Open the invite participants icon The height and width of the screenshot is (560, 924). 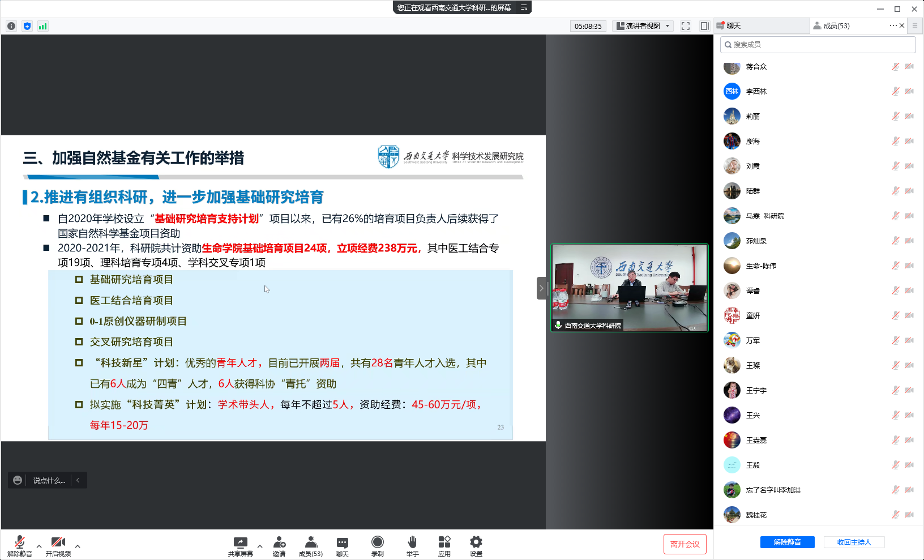pyautogui.click(x=279, y=543)
